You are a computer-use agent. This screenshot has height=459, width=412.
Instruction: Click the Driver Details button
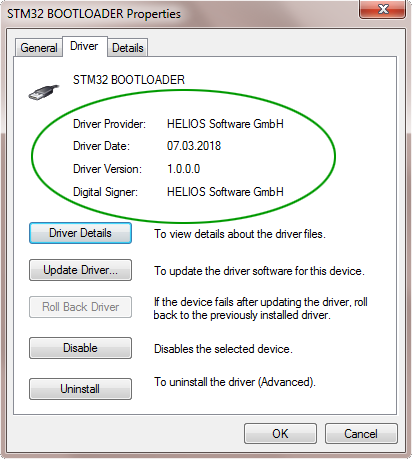coord(80,233)
